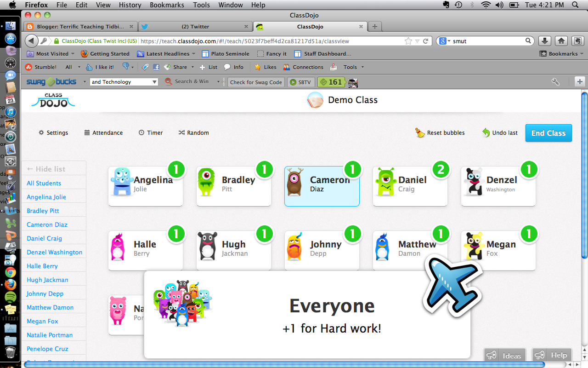The image size is (588, 368).
Task: Click the End Class button
Action: (x=548, y=133)
